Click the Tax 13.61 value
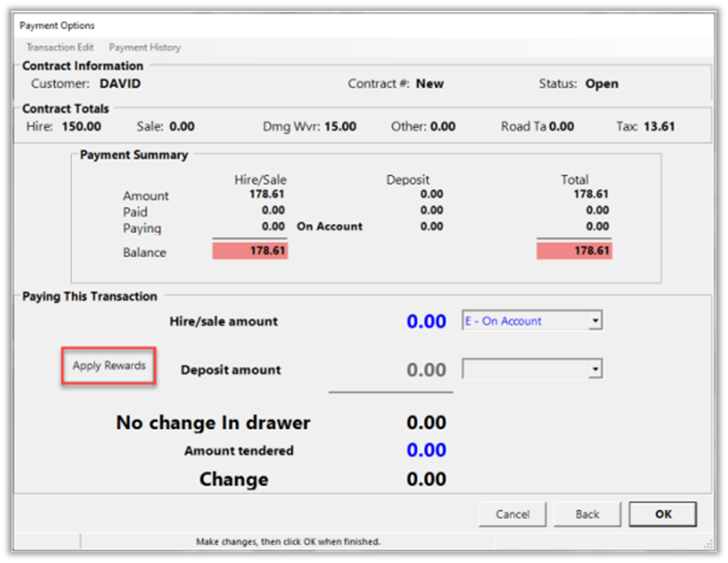Viewport: 728px width, 563px height. [x=659, y=127]
